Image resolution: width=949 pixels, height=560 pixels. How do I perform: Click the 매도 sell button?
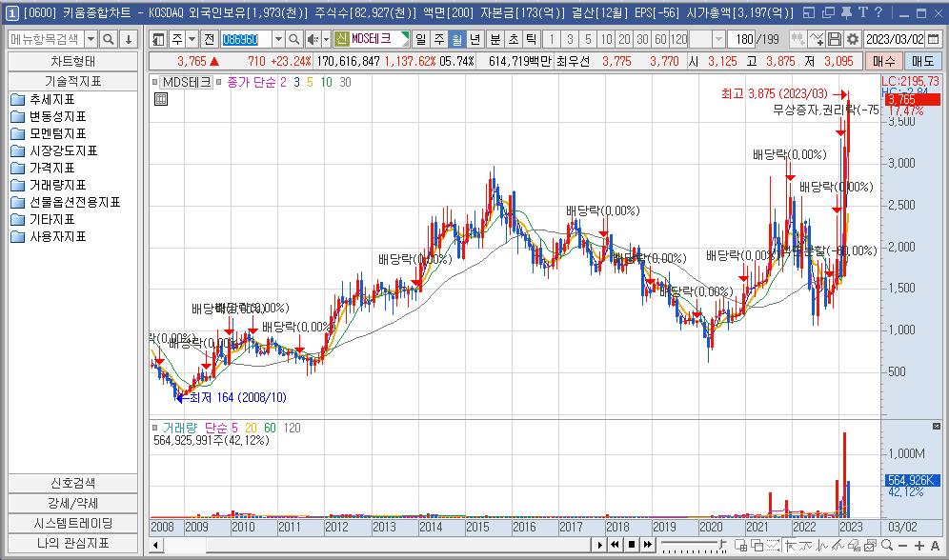click(x=922, y=61)
